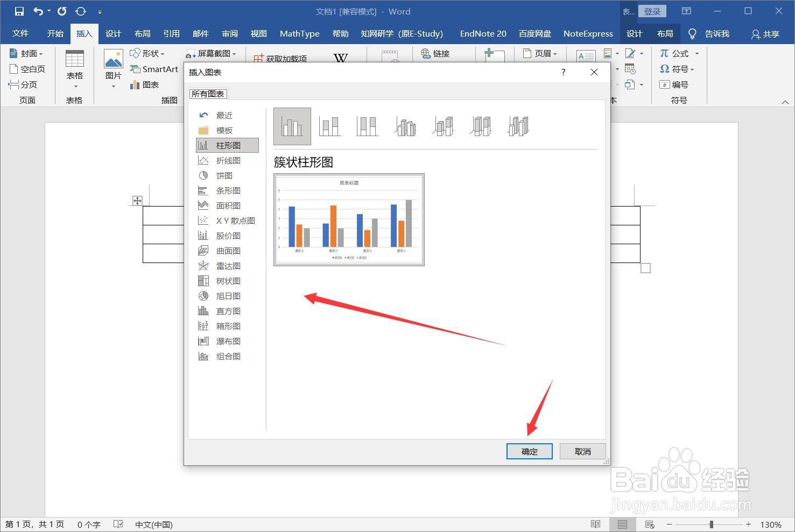
Task: Open the 引用 references tab
Action: (x=171, y=33)
